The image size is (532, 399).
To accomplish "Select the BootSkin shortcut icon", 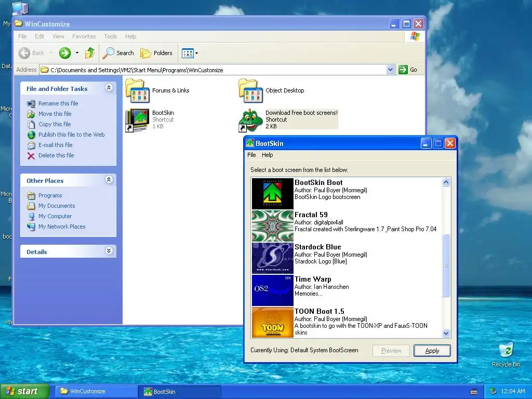I will coord(137,120).
